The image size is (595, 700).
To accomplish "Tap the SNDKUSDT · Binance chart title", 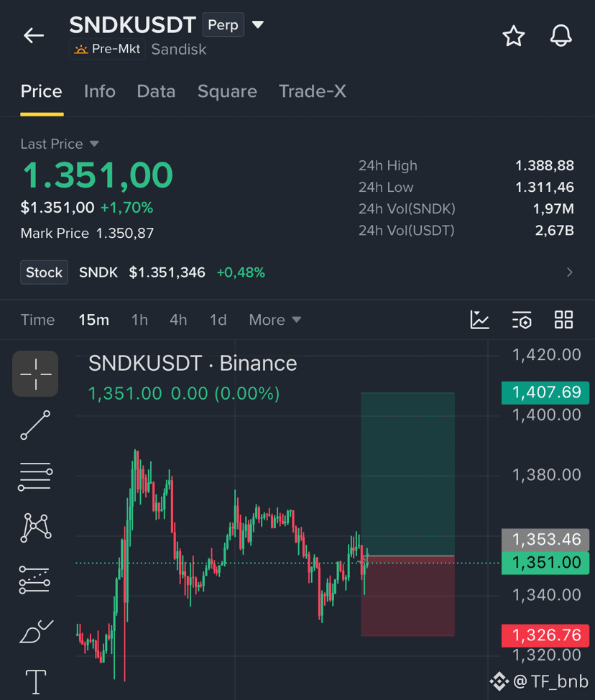I will pyautogui.click(x=193, y=364).
